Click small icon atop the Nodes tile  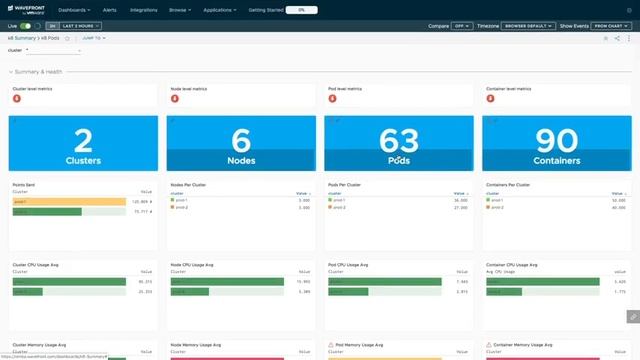point(173,120)
